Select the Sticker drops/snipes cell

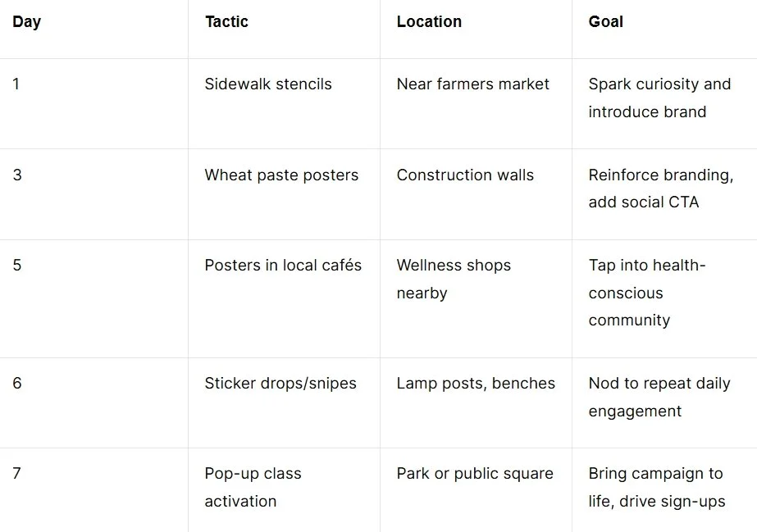[x=280, y=383]
